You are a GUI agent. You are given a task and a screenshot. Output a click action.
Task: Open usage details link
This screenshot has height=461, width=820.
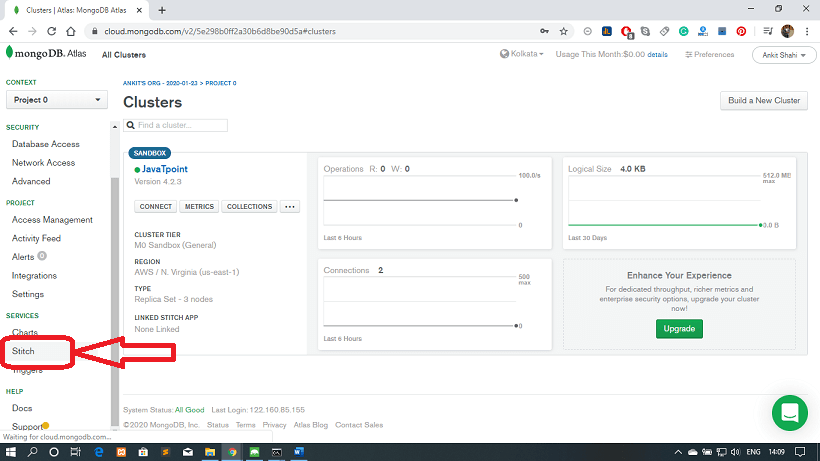coord(657,55)
